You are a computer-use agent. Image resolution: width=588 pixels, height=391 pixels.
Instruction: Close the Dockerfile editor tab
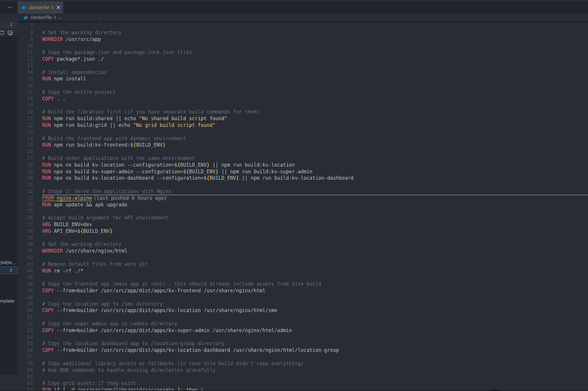(x=58, y=8)
